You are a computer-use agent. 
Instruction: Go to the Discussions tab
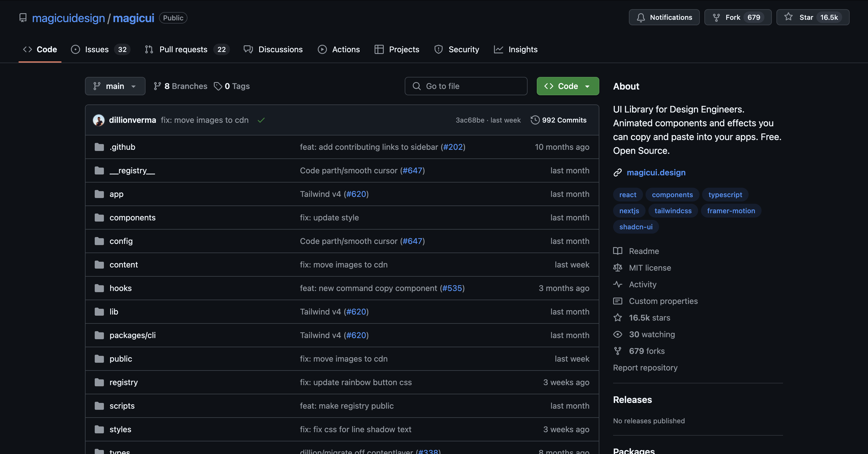[x=273, y=50]
